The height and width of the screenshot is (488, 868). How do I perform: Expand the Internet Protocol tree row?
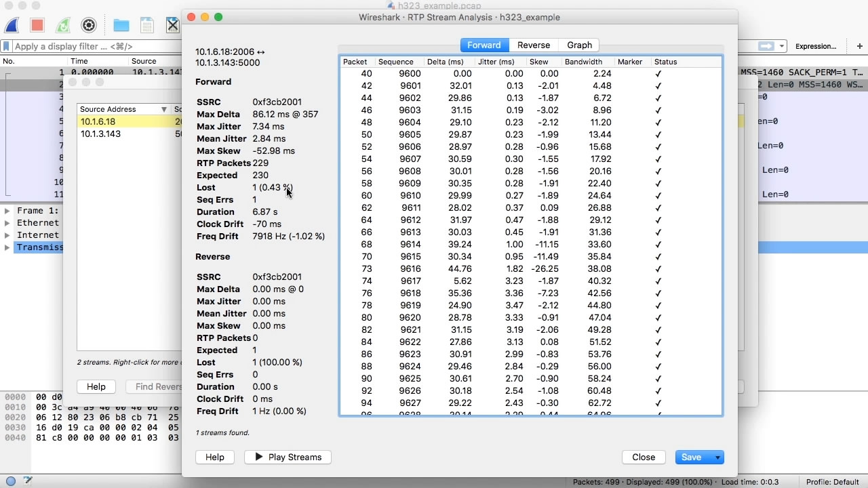pyautogui.click(x=7, y=235)
